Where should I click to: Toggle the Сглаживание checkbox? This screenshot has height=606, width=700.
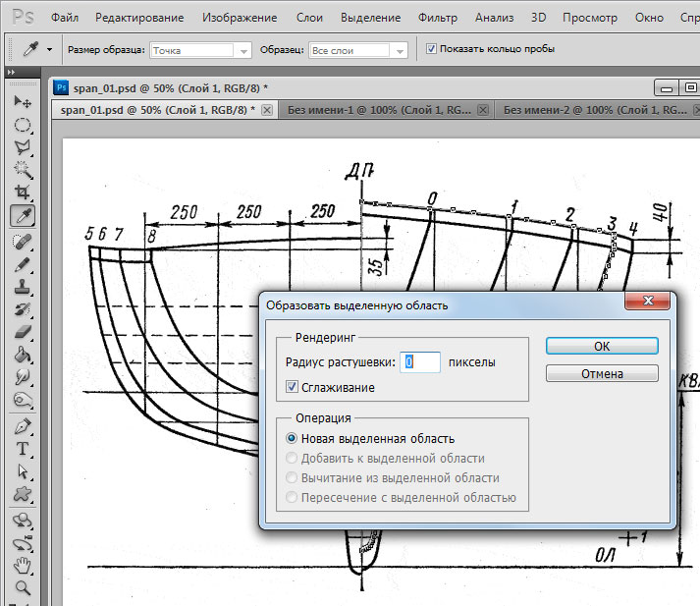click(292, 388)
